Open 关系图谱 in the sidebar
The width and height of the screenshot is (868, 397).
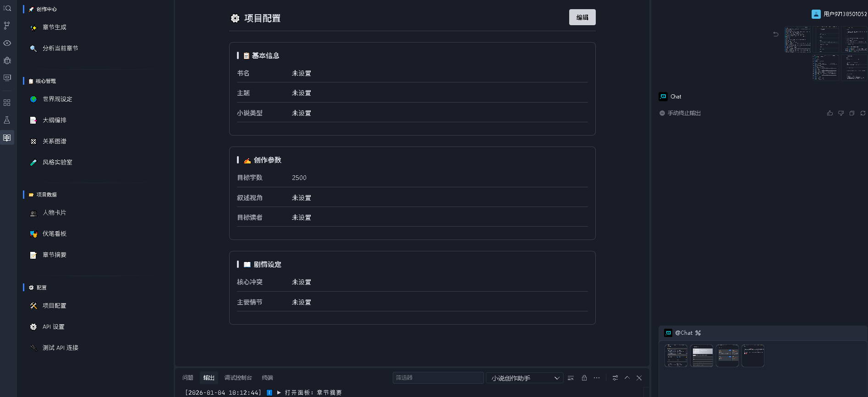pyautogui.click(x=55, y=141)
